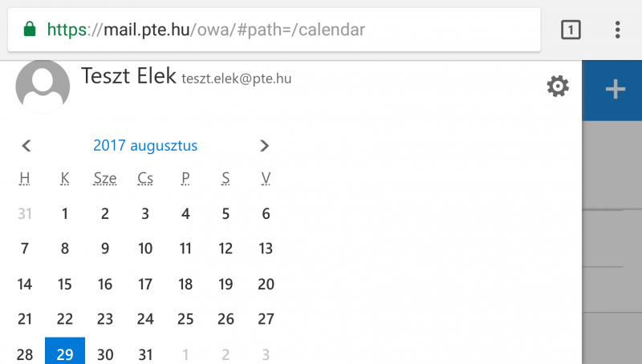
Task: Pick date 1 of August
Action: tap(65, 213)
